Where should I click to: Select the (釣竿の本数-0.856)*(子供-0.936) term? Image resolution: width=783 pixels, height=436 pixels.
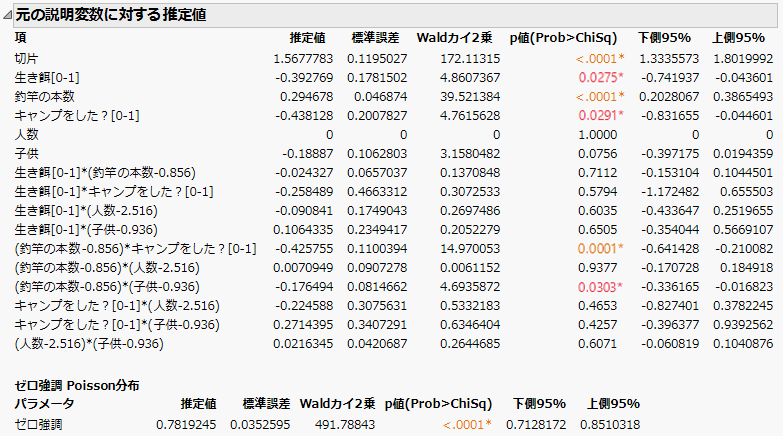tap(107, 286)
